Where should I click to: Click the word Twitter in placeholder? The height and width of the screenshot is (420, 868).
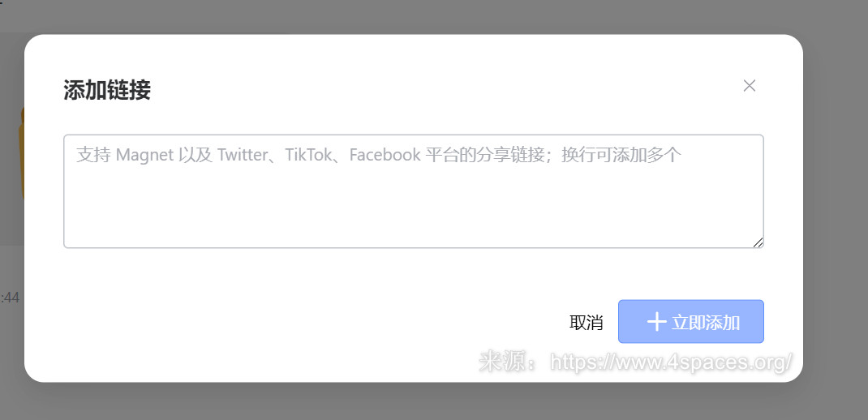(x=242, y=155)
